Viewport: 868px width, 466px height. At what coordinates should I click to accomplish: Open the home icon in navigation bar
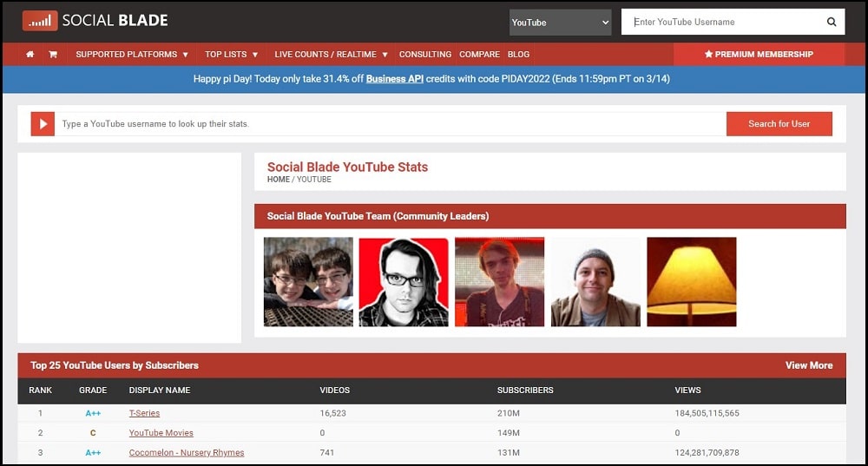tap(30, 55)
